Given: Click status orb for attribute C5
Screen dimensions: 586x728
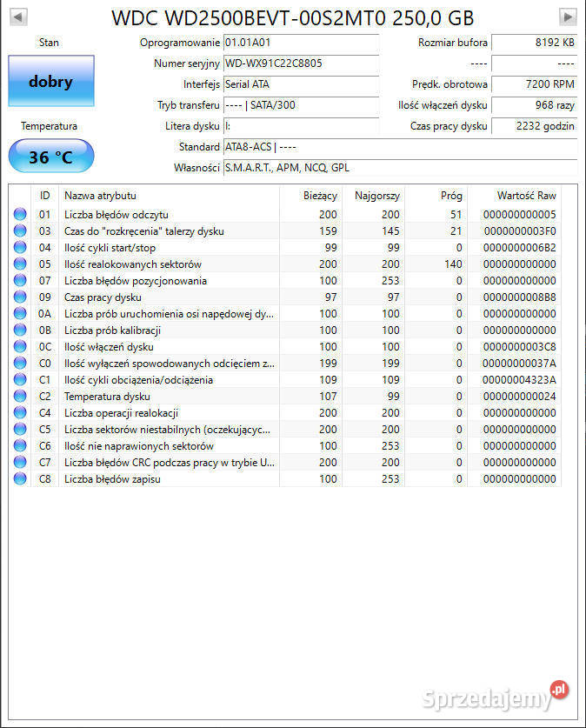Looking at the screenshot, I should (x=20, y=429).
